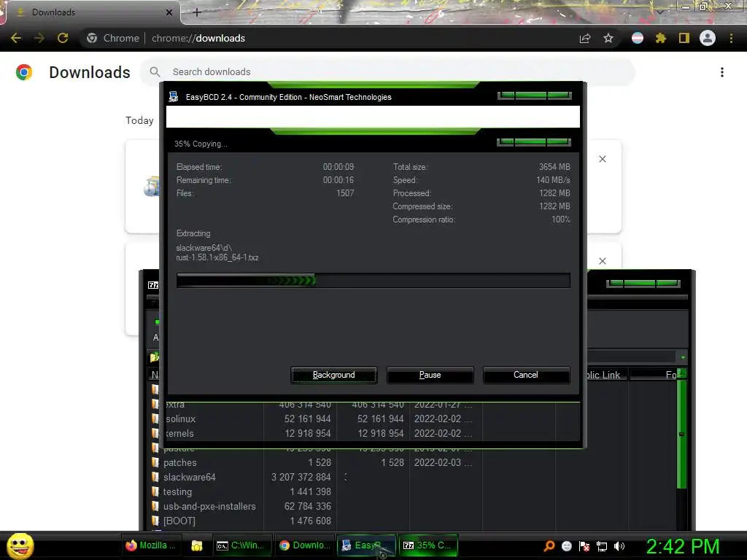Toggle the Chrome side panel icon

[684, 38]
